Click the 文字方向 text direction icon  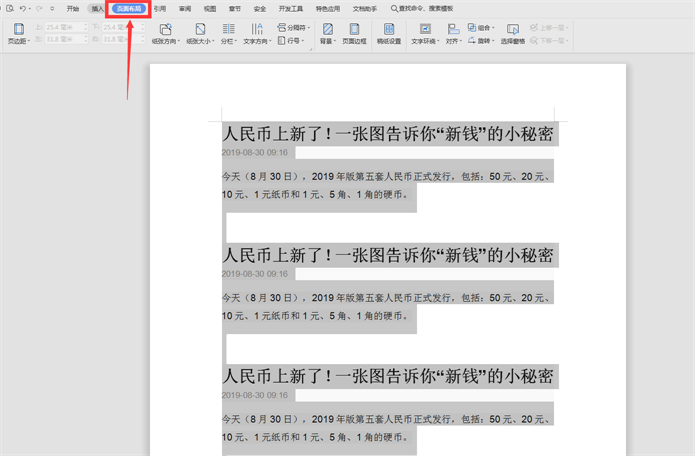click(255, 30)
